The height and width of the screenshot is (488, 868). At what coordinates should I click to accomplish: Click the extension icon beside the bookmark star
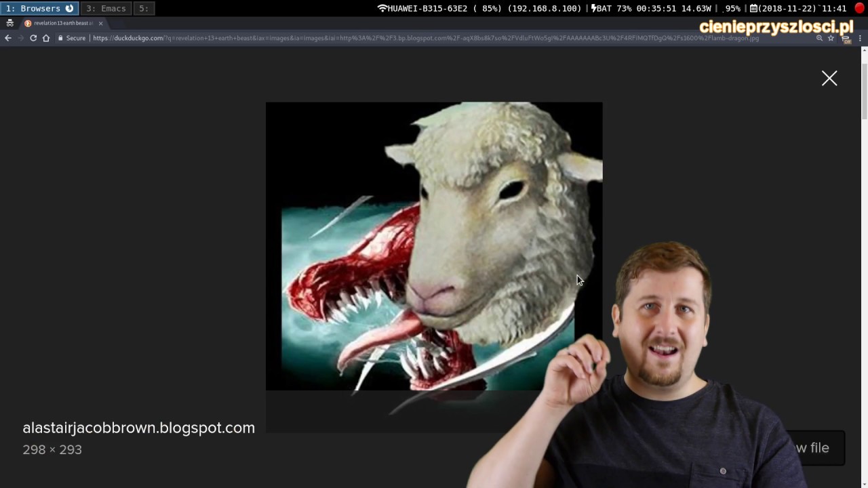pyautogui.click(x=846, y=39)
